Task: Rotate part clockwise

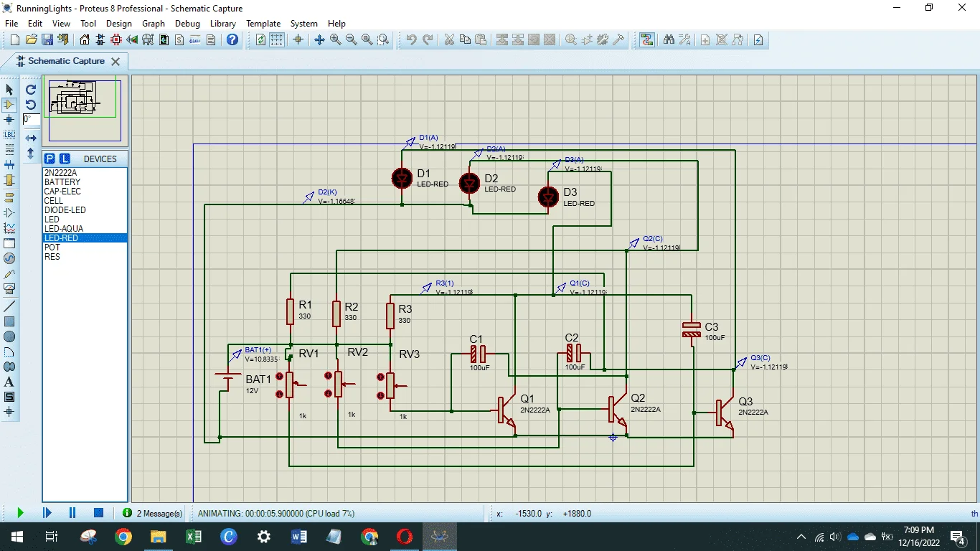Action: [31, 90]
